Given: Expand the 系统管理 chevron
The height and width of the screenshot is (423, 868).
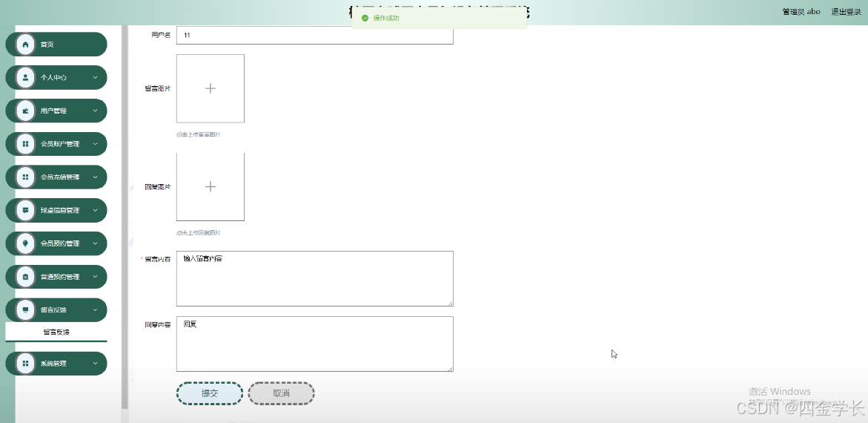Looking at the screenshot, I should coord(95,364).
